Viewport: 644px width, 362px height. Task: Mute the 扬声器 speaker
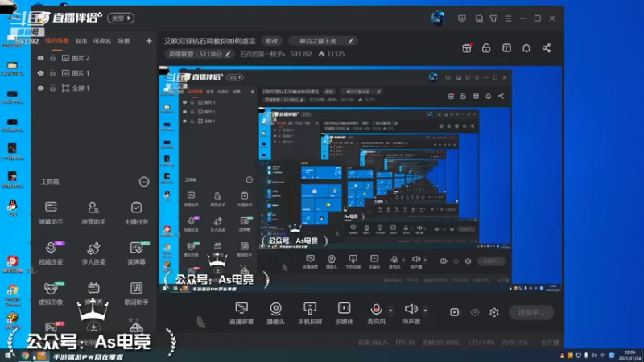click(411, 313)
